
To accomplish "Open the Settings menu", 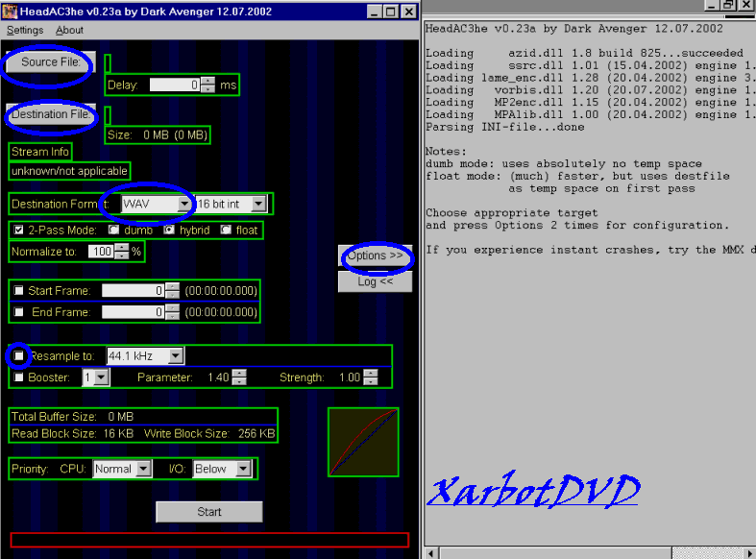I will (x=25, y=31).
